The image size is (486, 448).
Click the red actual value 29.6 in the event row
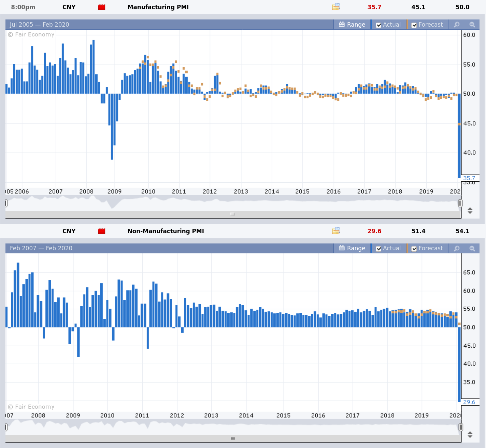click(x=374, y=231)
